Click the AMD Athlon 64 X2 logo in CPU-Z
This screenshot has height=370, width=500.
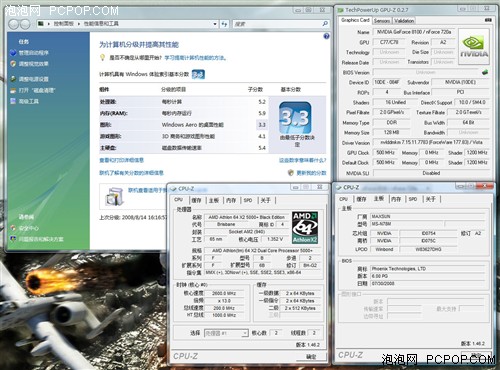(305, 228)
